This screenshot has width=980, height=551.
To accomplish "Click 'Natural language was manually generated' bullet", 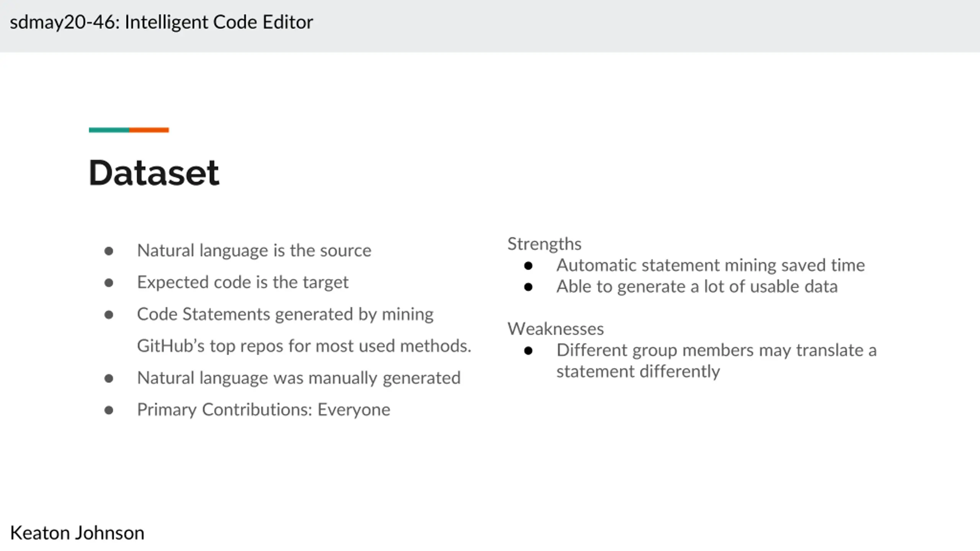I will [x=299, y=378].
